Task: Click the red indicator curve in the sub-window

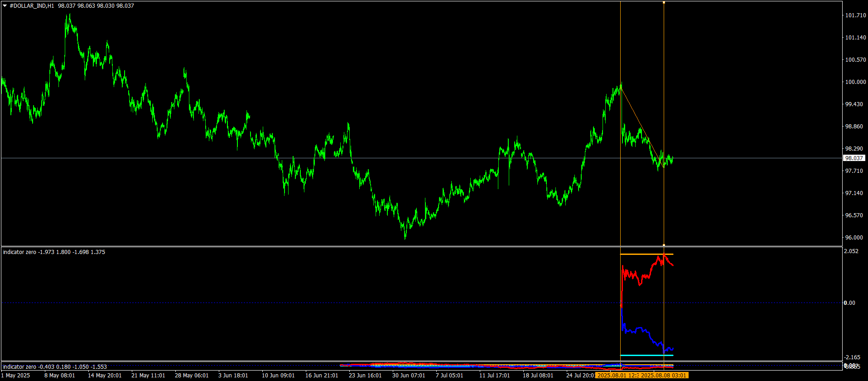Action: click(x=634, y=275)
